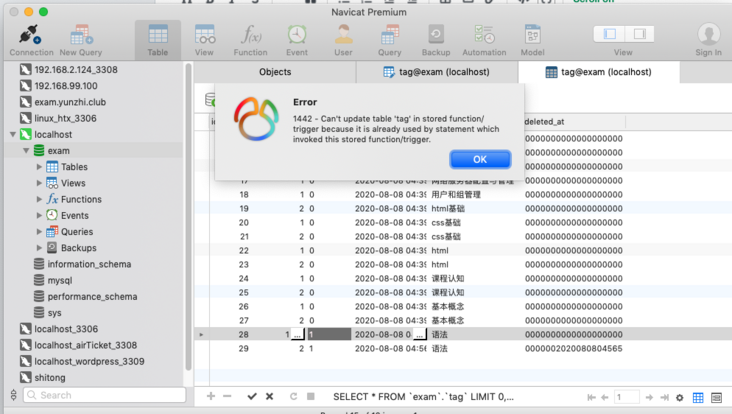Click the sidebar Search field
The width and height of the screenshot is (732, 414).
105,395
